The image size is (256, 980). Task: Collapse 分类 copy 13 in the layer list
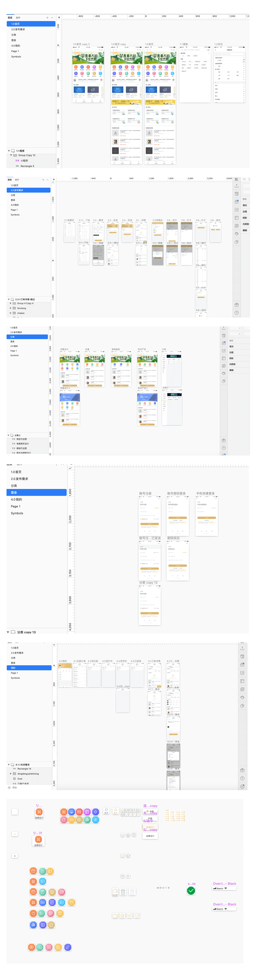pos(8,632)
